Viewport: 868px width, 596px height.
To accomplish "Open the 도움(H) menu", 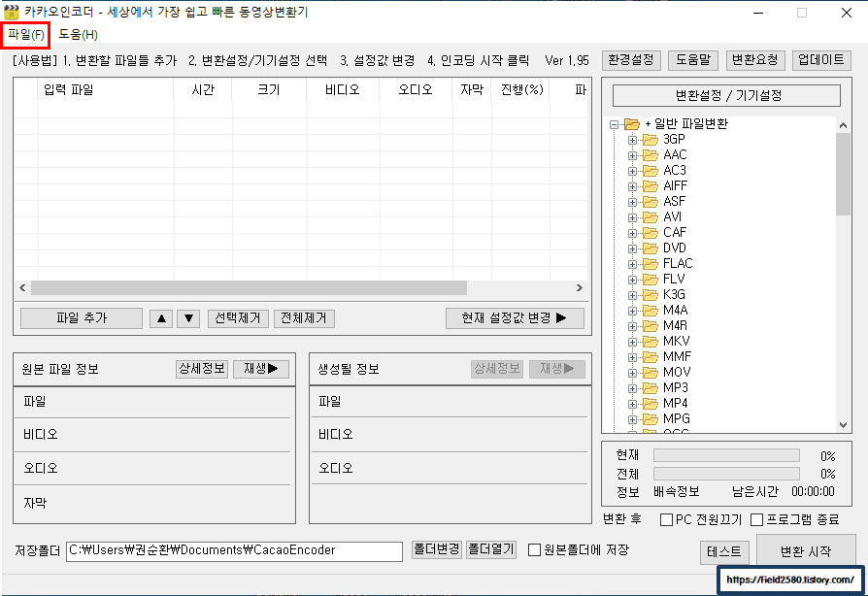I will click(x=78, y=35).
